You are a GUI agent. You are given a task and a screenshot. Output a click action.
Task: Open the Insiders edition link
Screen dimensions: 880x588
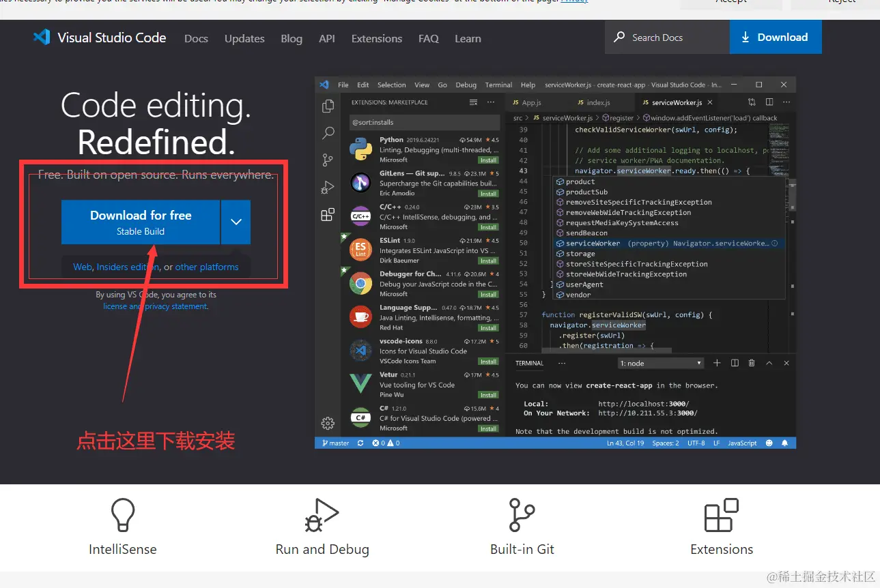(x=128, y=267)
